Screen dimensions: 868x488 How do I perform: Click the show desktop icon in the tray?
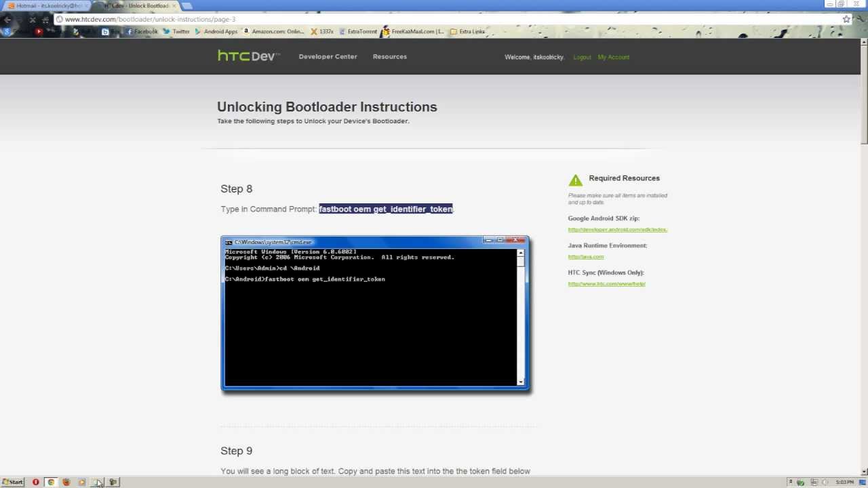point(862,482)
